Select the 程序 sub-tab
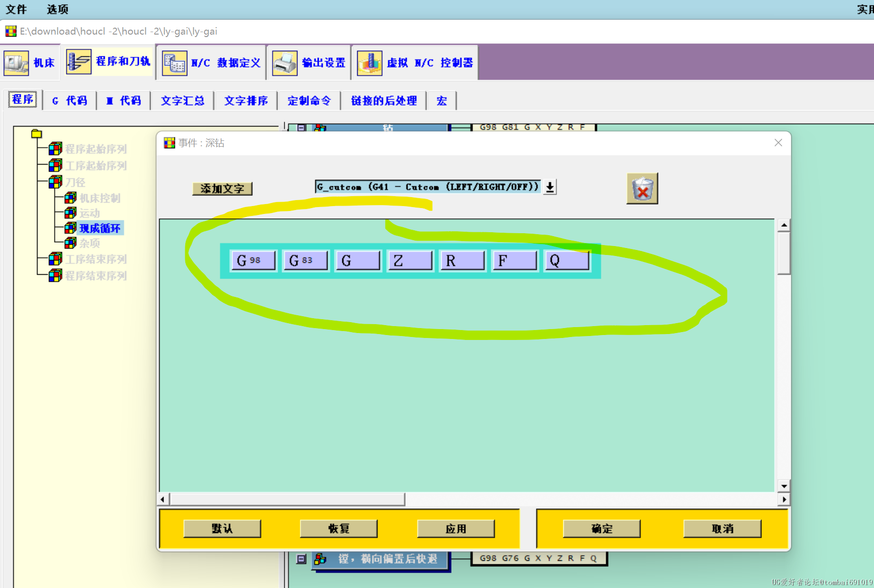The width and height of the screenshot is (874, 588). (23, 99)
